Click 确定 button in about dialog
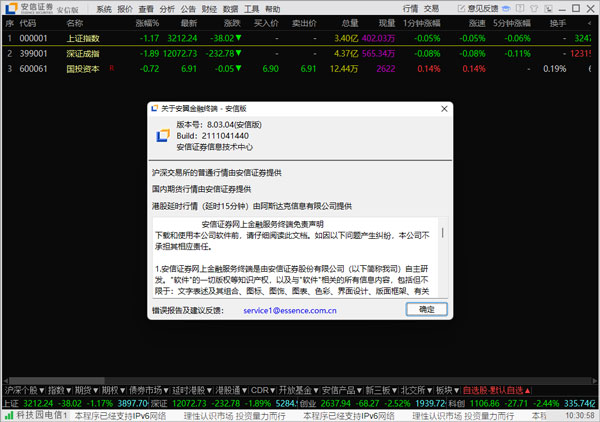This screenshot has height=422, width=600. [426, 309]
